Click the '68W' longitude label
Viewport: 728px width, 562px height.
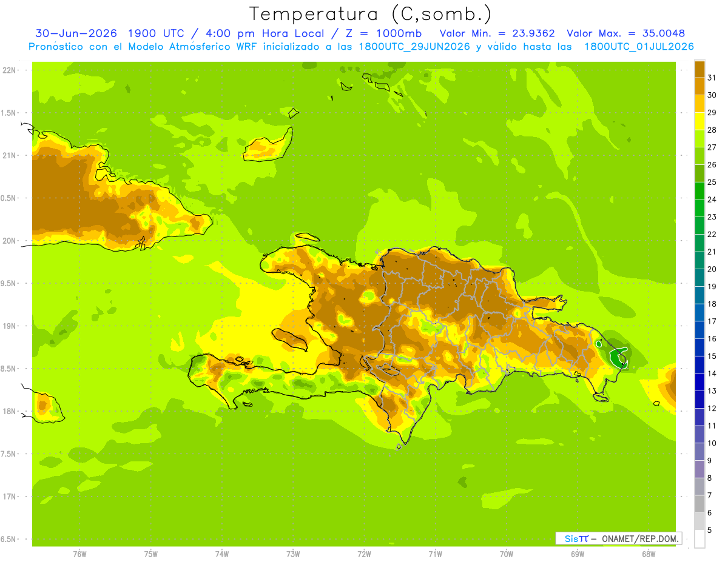[649, 554]
